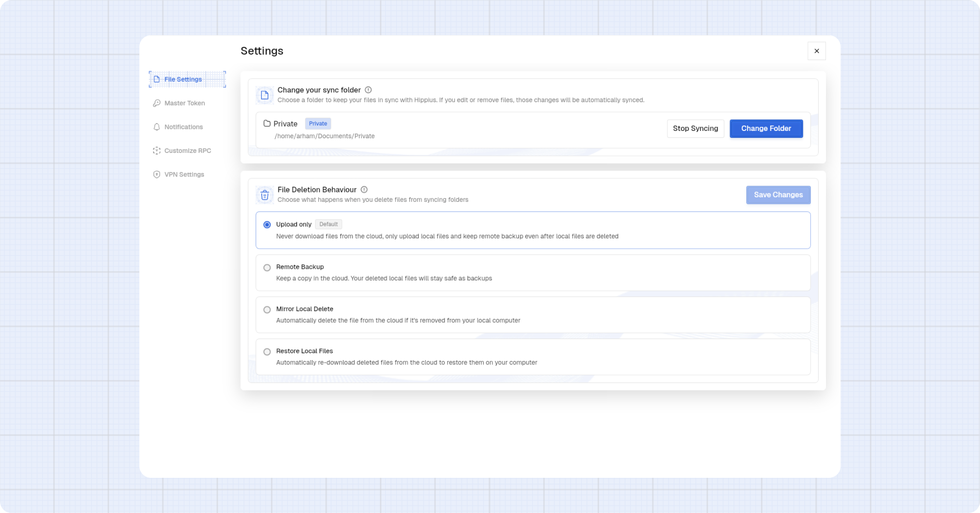Select Restore Local Files option
Image resolution: width=980 pixels, height=513 pixels.
267,351
